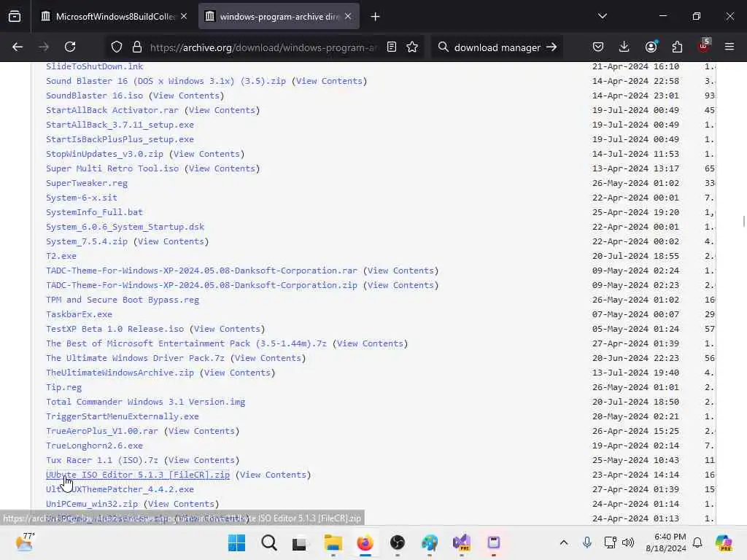Image resolution: width=747 pixels, height=560 pixels.
Task: Close the MicrosoftWindows8BuildCollection tab
Action: pos(184,16)
